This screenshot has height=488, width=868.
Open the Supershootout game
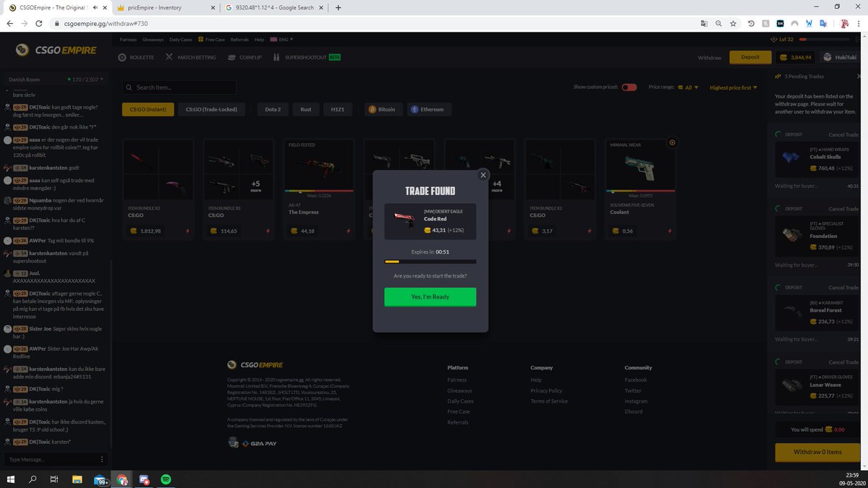307,57
